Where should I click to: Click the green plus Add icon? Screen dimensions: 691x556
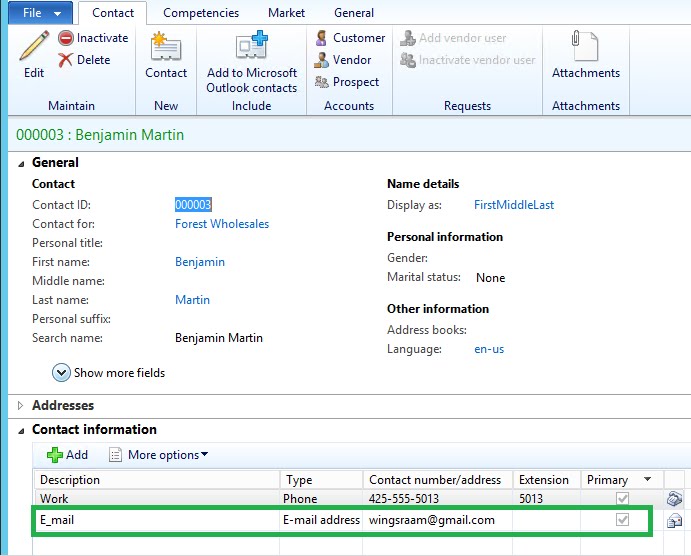55,455
